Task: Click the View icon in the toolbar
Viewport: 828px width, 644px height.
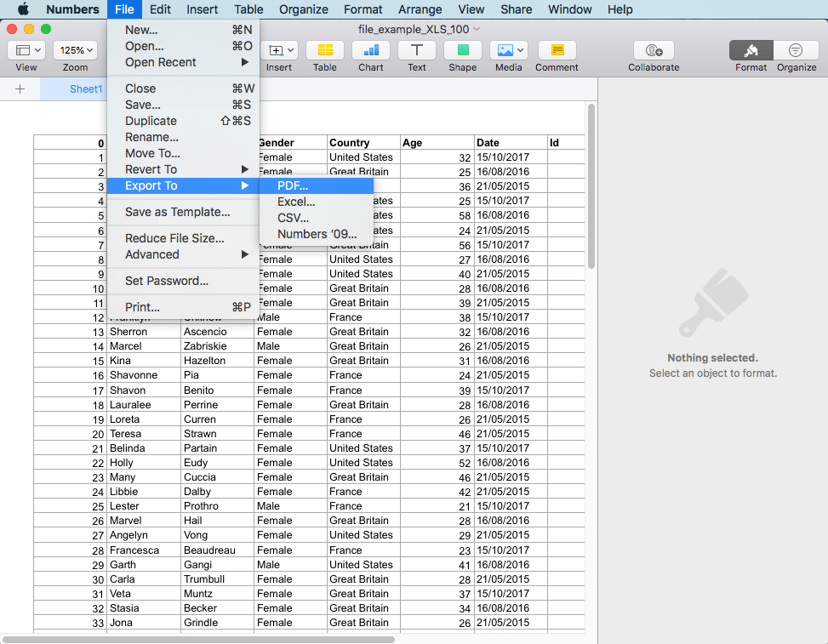Action: point(26,51)
